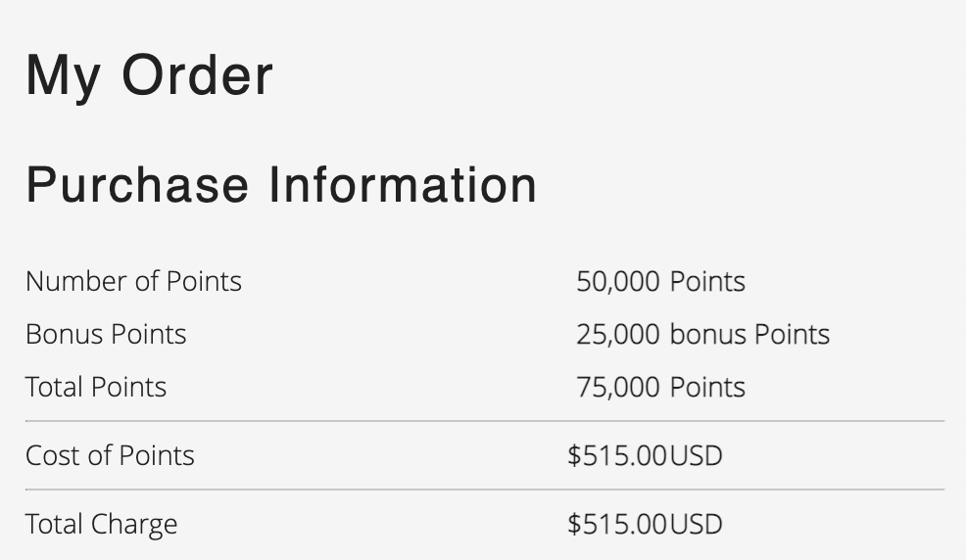Select the word Information in the heading
Image resolution: width=966 pixels, height=560 pixels.
(x=403, y=185)
